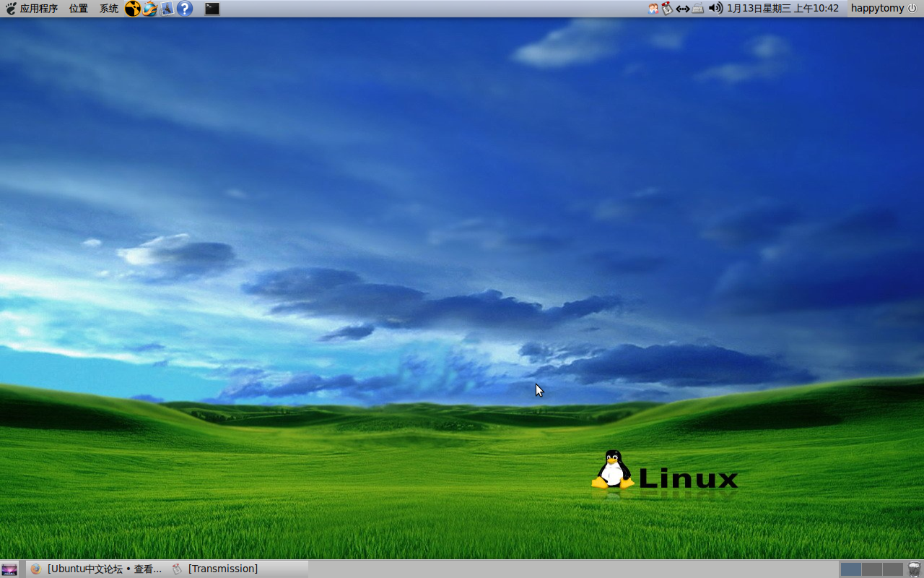This screenshot has width=924, height=578.
Task: Click the instant messaging buddies tray icon
Action: click(653, 9)
